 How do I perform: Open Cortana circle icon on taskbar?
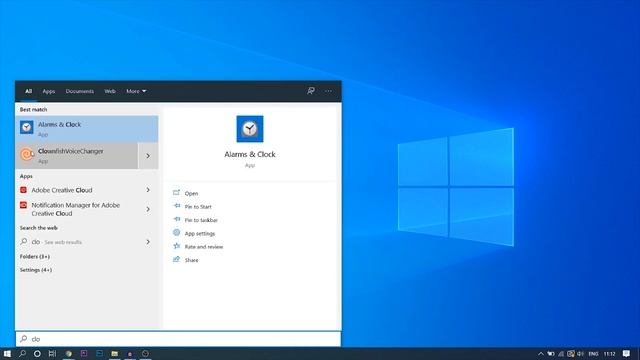point(37,353)
